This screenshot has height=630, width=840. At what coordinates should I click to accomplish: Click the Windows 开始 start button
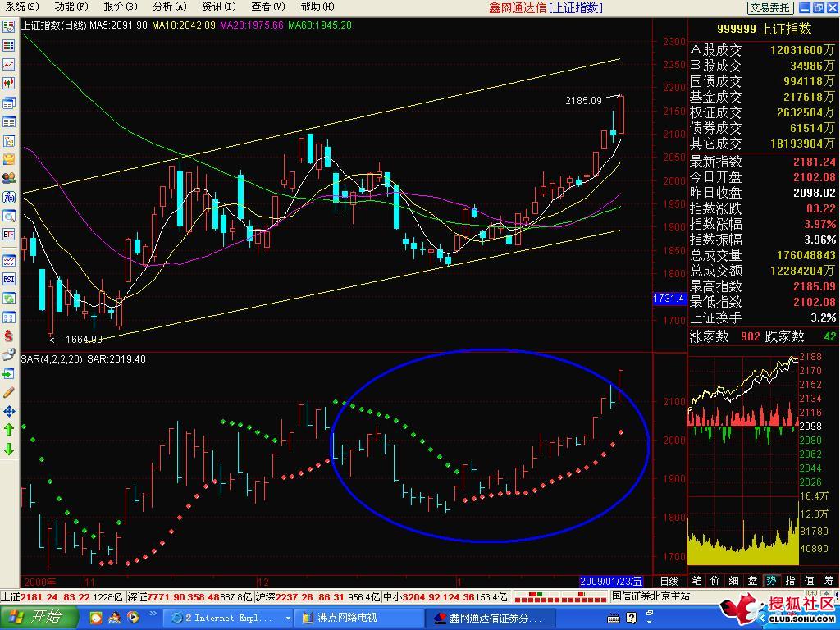[x=39, y=618]
